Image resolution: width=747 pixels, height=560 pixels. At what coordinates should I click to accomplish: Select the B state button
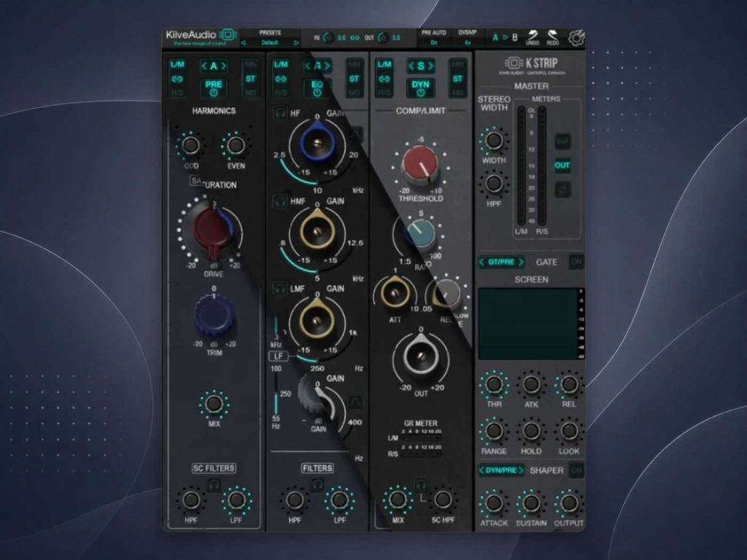(x=514, y=37)
